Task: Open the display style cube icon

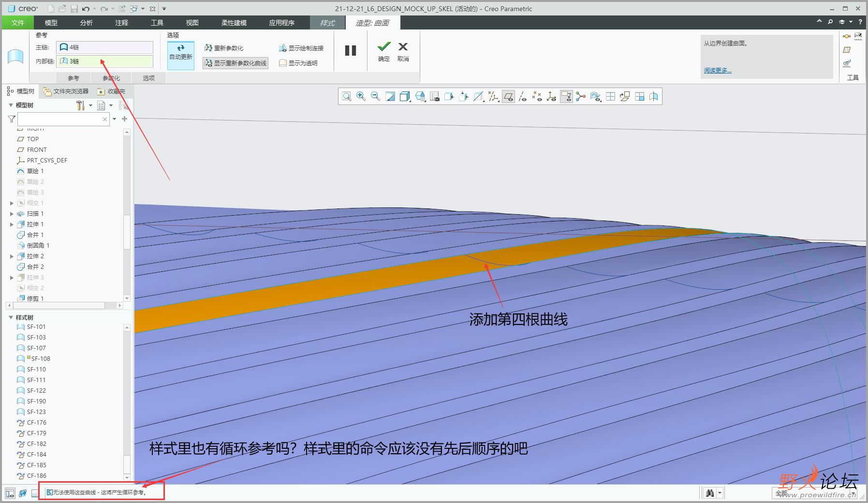Action: point(405,97)
